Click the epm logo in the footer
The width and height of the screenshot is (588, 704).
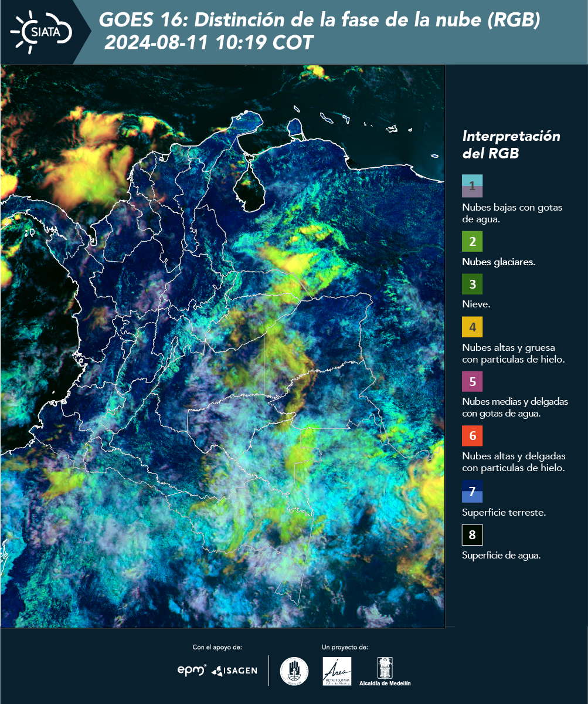(192, 670)
